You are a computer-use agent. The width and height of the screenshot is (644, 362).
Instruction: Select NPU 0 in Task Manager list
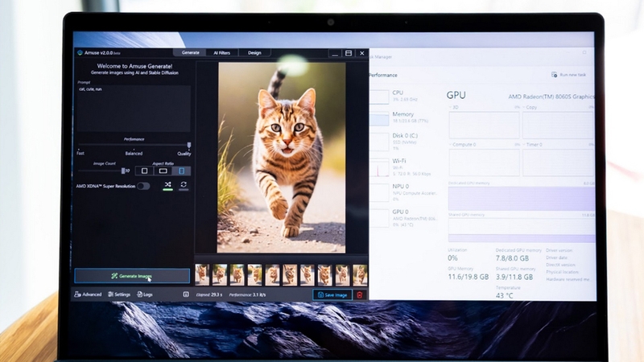(405, 192)
